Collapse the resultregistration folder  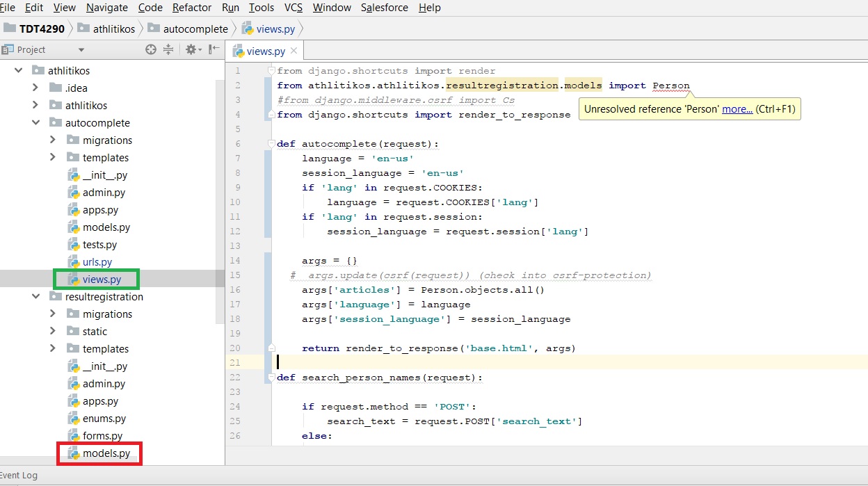pyautogui.click(x=35, y=296)
